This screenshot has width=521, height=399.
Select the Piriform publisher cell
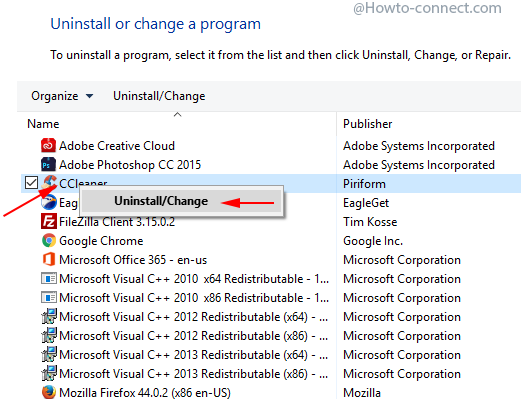click(364, 184)
